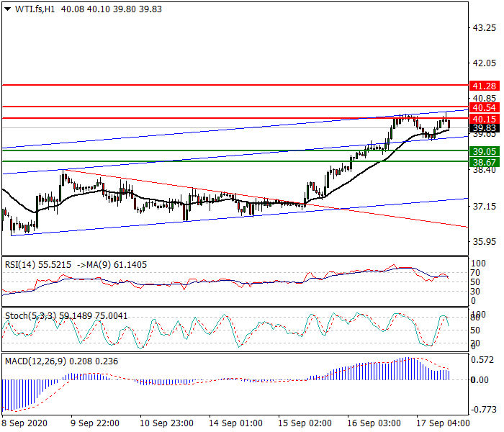504x432 pixels.
Task: Click the MACD 0.572 scale value
Action: (x=482, y=360)
